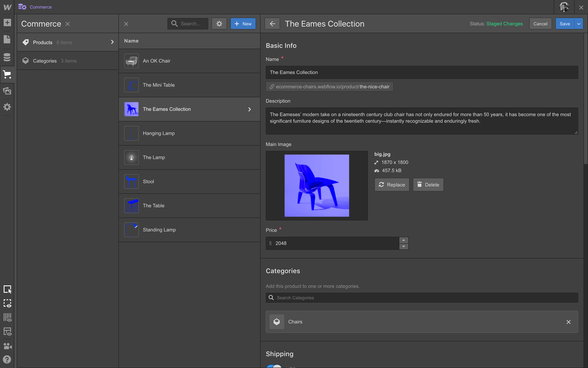This screenshot has width=588, height=368.
Task: Go back using the arrow button
Action: coord(272,24)
